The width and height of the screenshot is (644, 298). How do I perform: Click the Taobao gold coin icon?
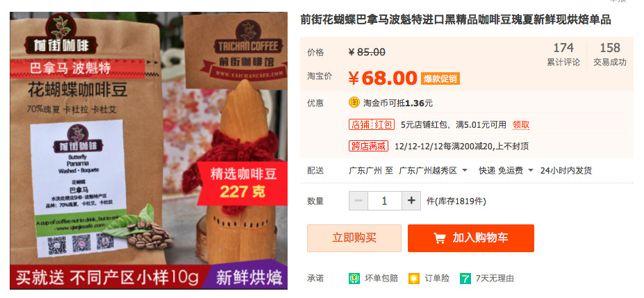pyautogui.click(x=354, y=103)
